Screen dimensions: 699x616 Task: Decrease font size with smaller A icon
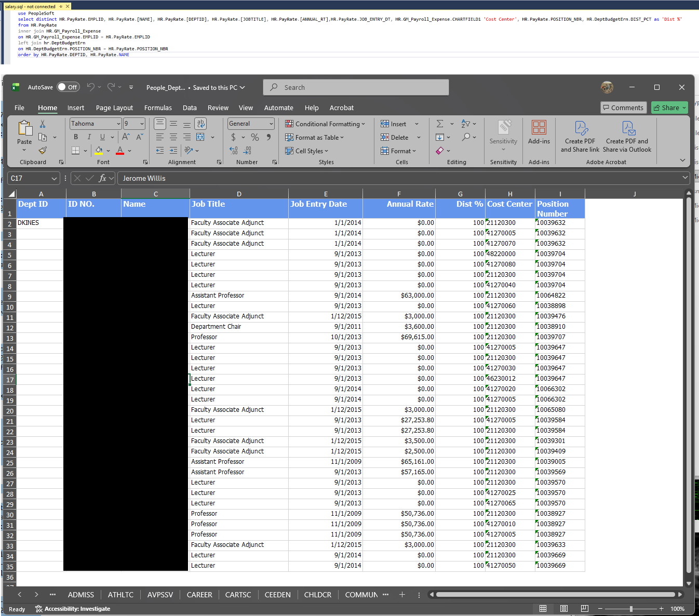pyautogui.click(x=139, y=137)
